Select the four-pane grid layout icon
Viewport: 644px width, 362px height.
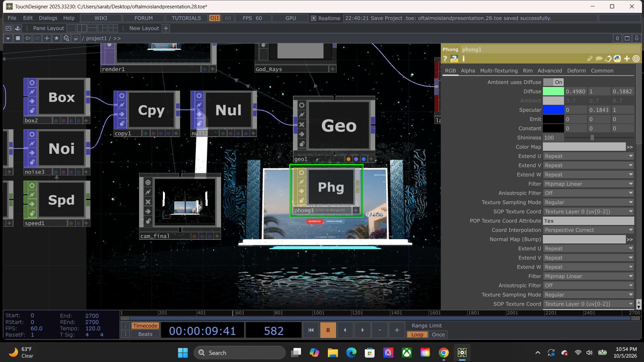click(113, 28)
